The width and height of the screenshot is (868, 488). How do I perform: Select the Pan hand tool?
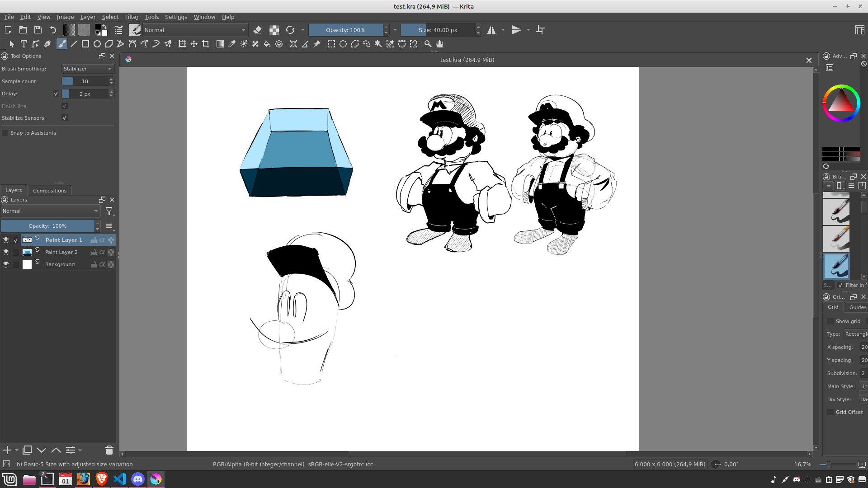point(439,44)
